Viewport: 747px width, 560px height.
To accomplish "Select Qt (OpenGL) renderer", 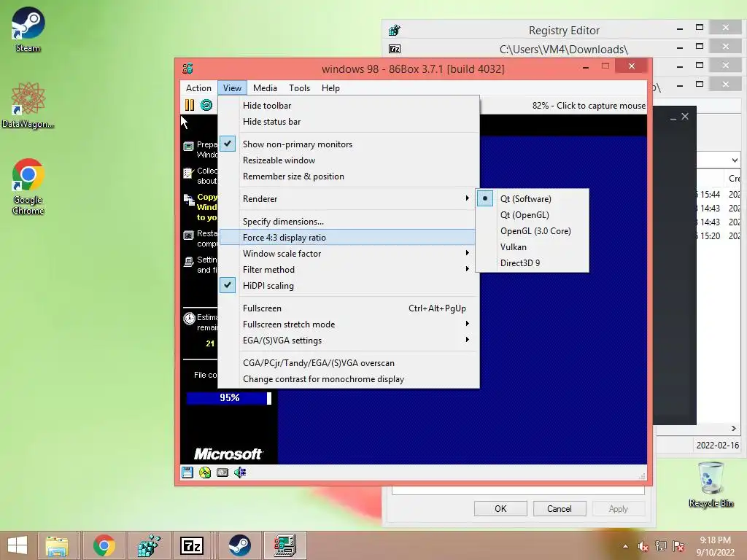I will [532, 215].
